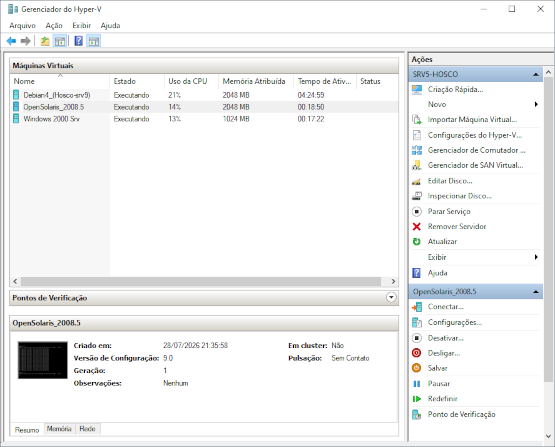Switch to the Rede tab
Image resolution: width=555 pixels, height=447 pixels.
tap(87, 429)
